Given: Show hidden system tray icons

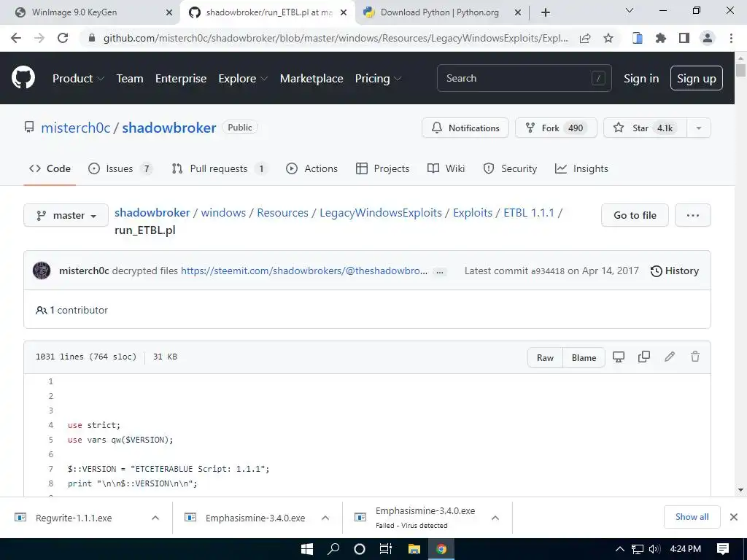Looking at the screenshot, I should click(x=620, y=549).
